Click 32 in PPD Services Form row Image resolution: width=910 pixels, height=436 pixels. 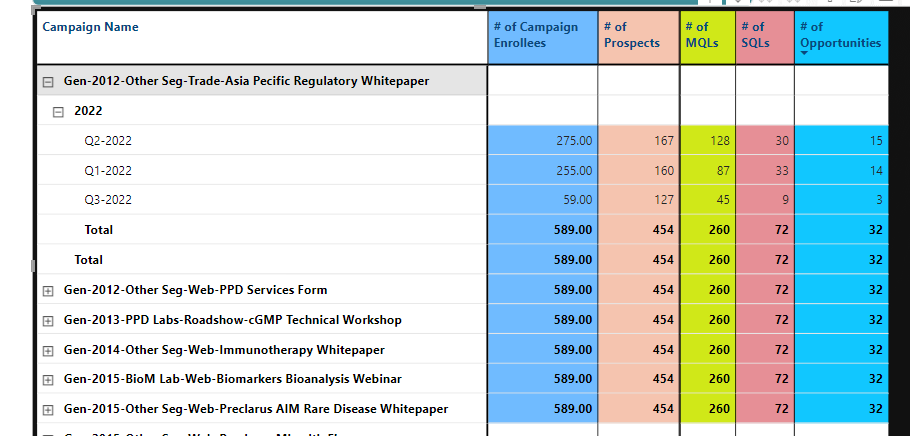[x=876, y=290]
